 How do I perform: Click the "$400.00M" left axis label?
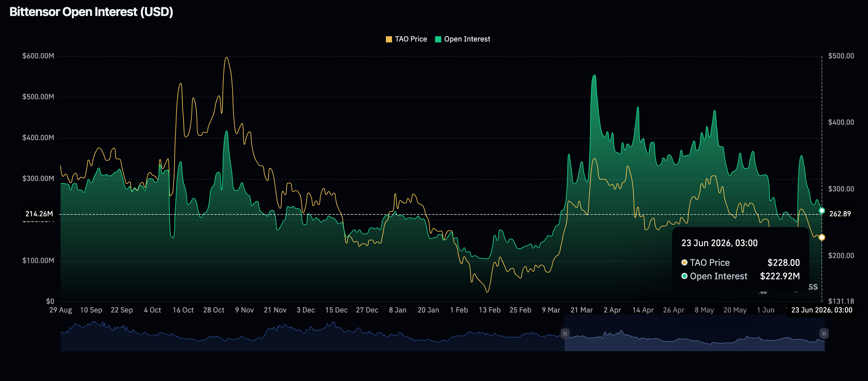(38, 138)
